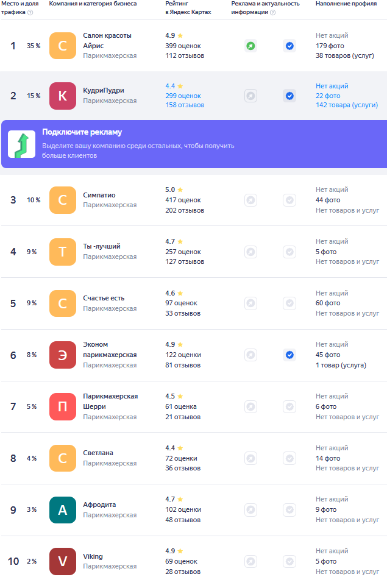
Task: Click green advertising icon for Салон красоты Айрис
Action: 250,46
